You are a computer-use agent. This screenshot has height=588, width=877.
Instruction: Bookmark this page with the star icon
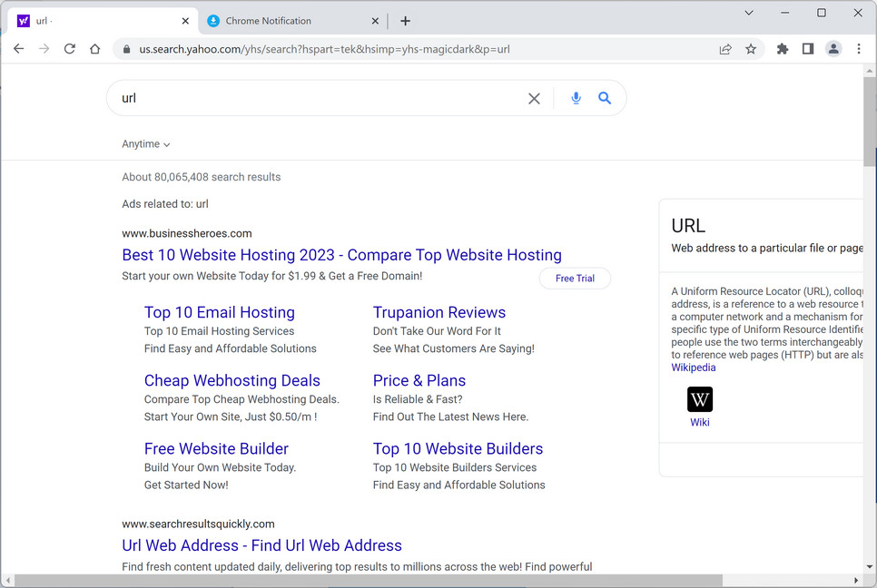click(751, 49)
